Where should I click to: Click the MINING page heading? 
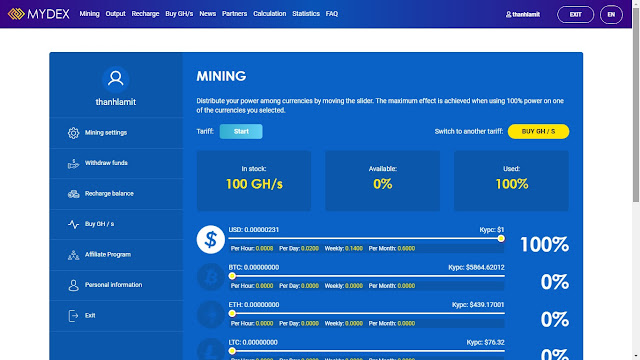click(x=221, y=76)
